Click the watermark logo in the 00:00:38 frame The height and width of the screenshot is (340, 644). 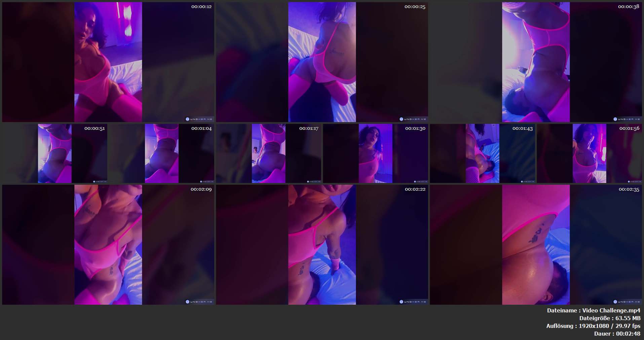tap(627, 119)
